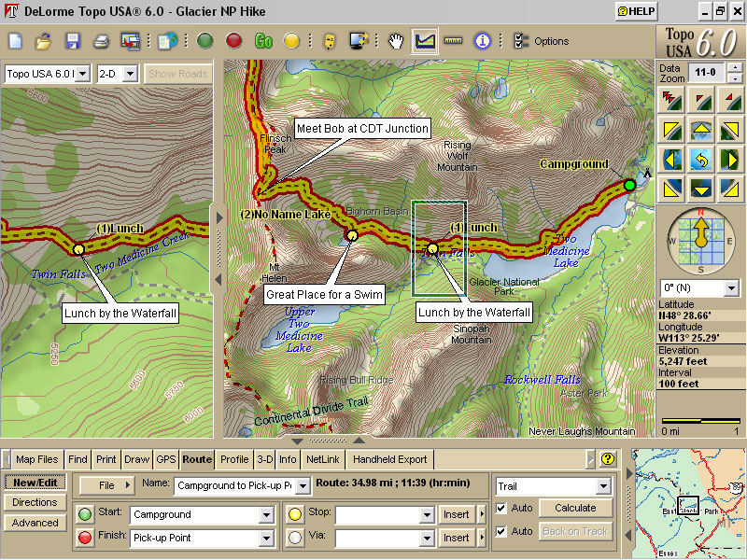The width and height of the screenshot is (747, 560).
Task: Click the Insert button for Via
Action: coord(457,539)
